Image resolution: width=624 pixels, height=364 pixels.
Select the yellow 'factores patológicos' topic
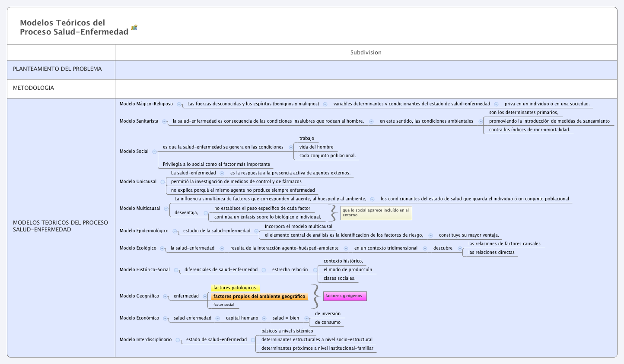click(x=236, y=288)
